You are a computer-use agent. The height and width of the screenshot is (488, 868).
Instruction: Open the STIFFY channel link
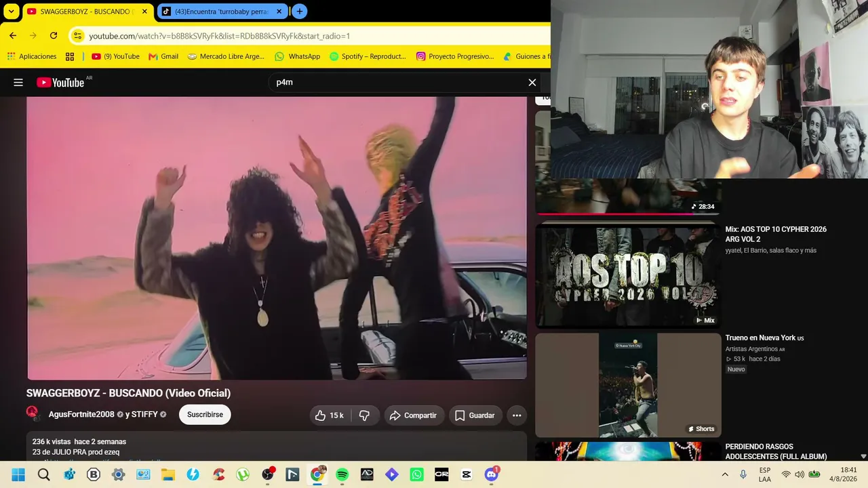[144, 415]
